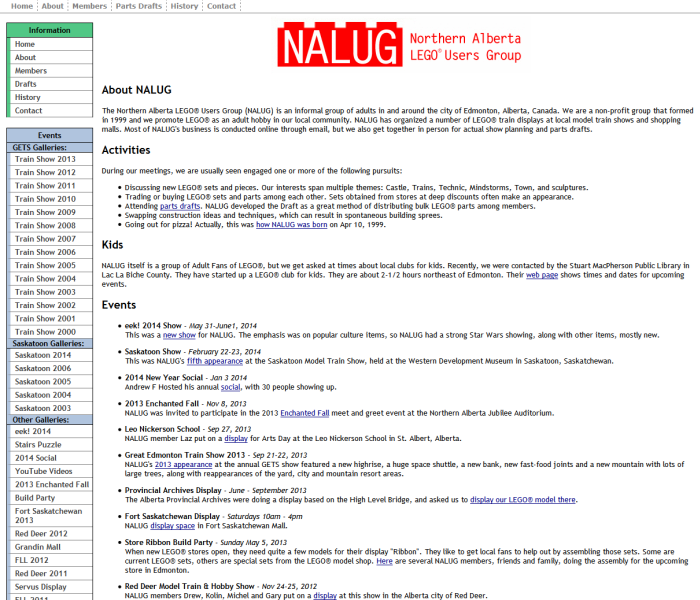The height and width of the screenshot is (600, 700).
Task: Open About in the top navigation bar
Action: coord(53,6)
